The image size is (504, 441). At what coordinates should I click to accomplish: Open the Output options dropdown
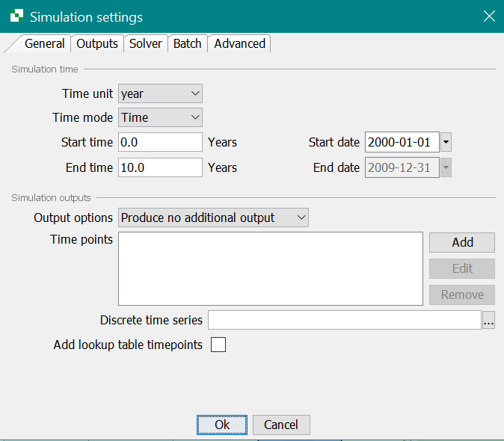tap(213, 218)
